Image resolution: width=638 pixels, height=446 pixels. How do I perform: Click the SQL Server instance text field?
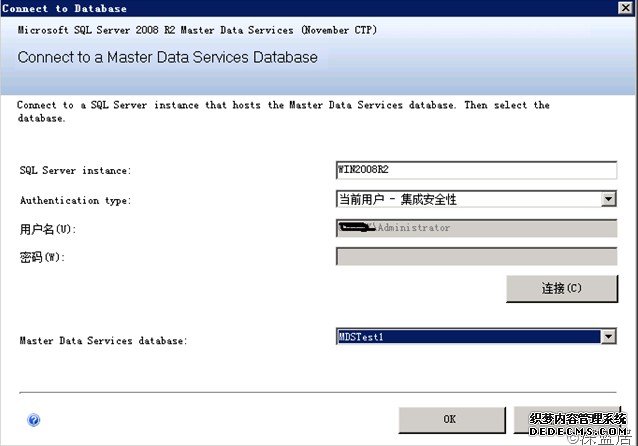click(475, 171)
